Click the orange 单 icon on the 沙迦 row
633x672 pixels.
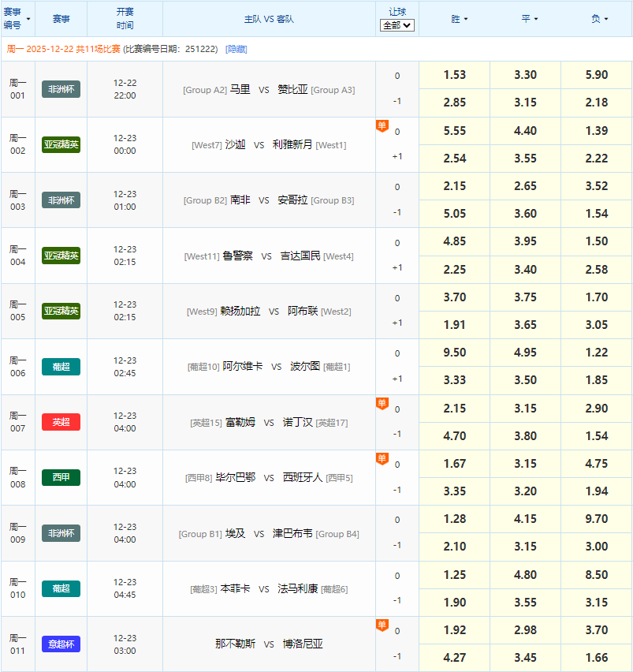tap(382, 125)
